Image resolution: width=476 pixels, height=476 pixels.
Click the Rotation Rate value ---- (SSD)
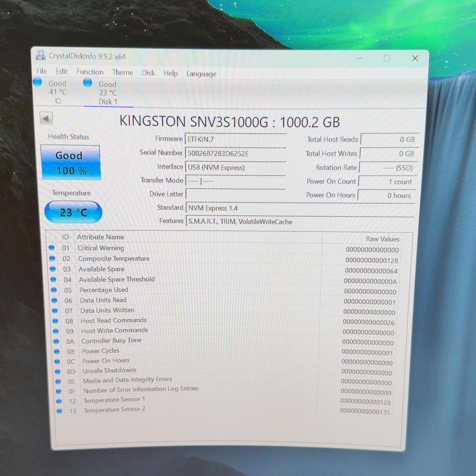point(388,168)
